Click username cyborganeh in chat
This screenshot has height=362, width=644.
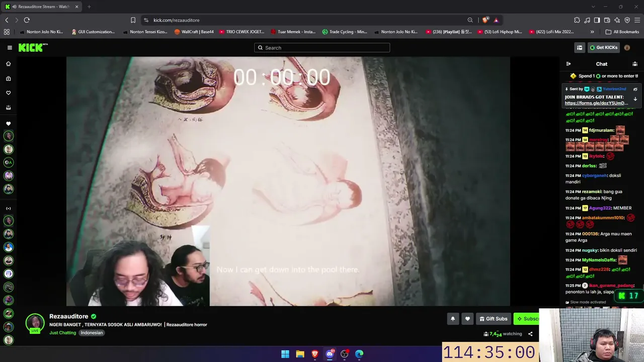(x=595, y=175)
